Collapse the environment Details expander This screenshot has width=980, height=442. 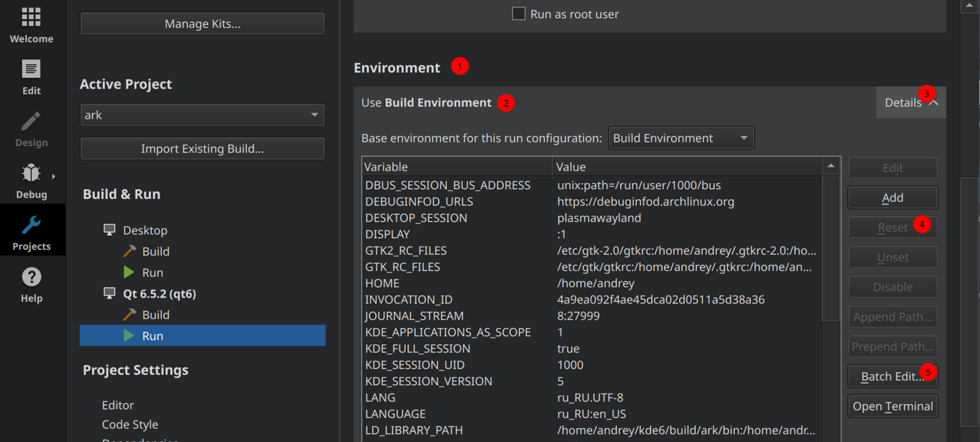910,103
